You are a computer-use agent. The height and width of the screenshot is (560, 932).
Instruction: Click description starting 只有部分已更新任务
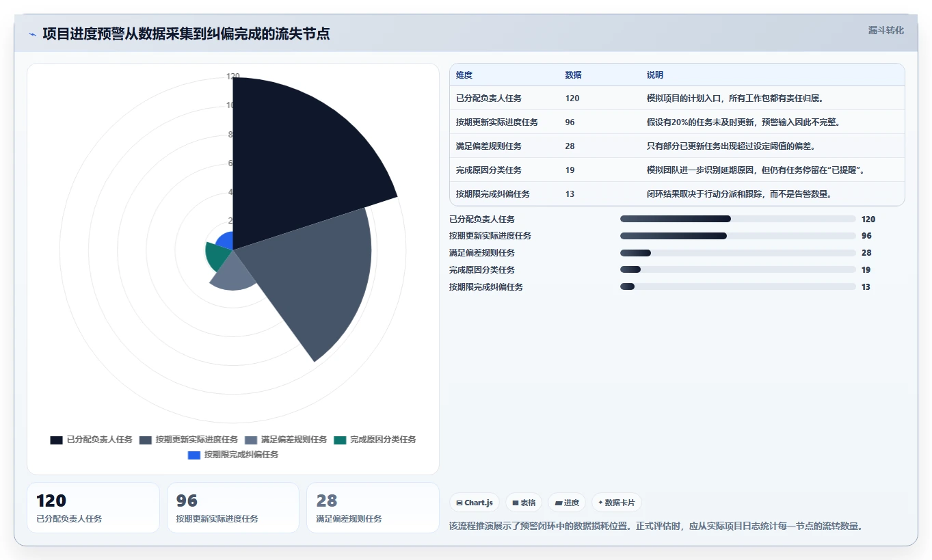click(x=731, y=146)
